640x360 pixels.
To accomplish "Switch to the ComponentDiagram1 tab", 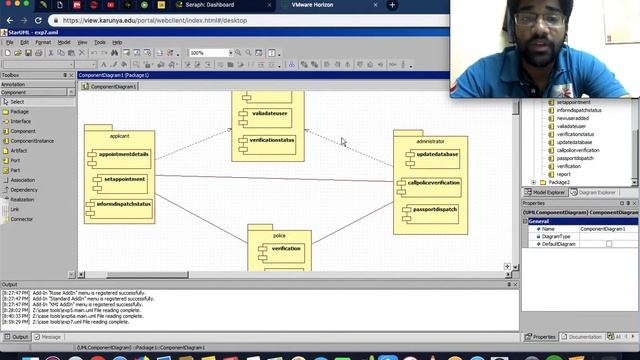I will coord(109,87).
